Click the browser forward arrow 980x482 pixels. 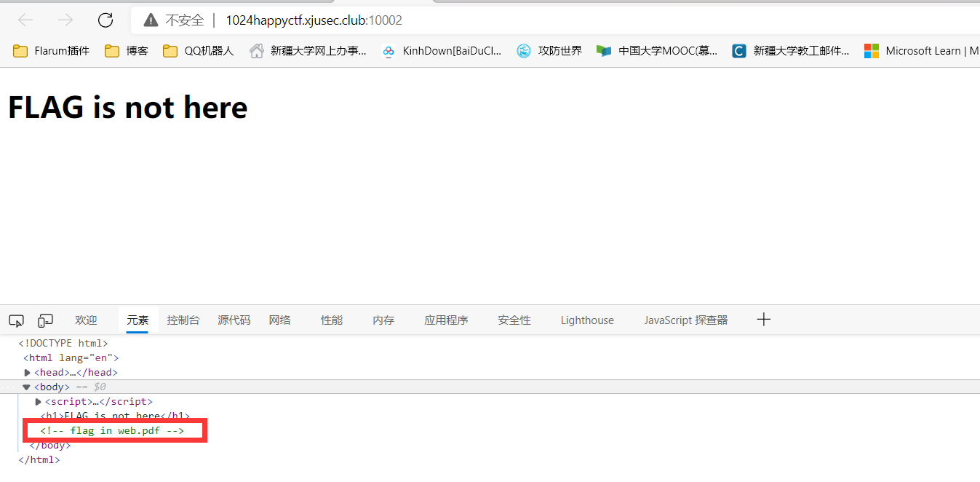(x=65, y=20)
